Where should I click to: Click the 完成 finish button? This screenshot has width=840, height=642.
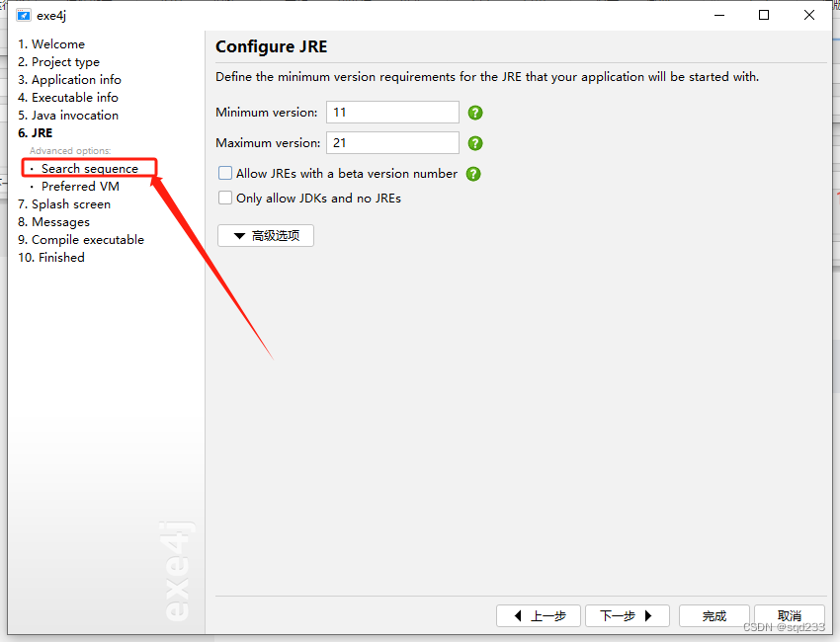pos(714,615)
